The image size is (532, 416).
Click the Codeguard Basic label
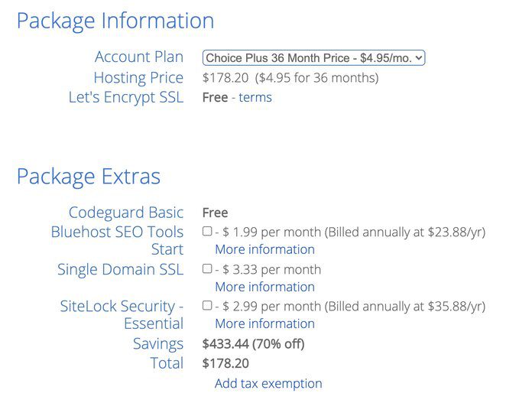tap(126, 213)
